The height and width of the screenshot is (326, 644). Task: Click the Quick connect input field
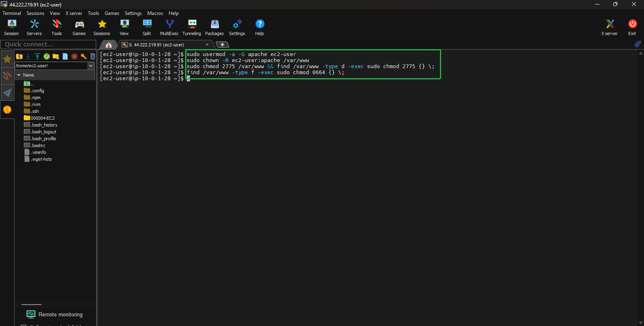point(48,44)
